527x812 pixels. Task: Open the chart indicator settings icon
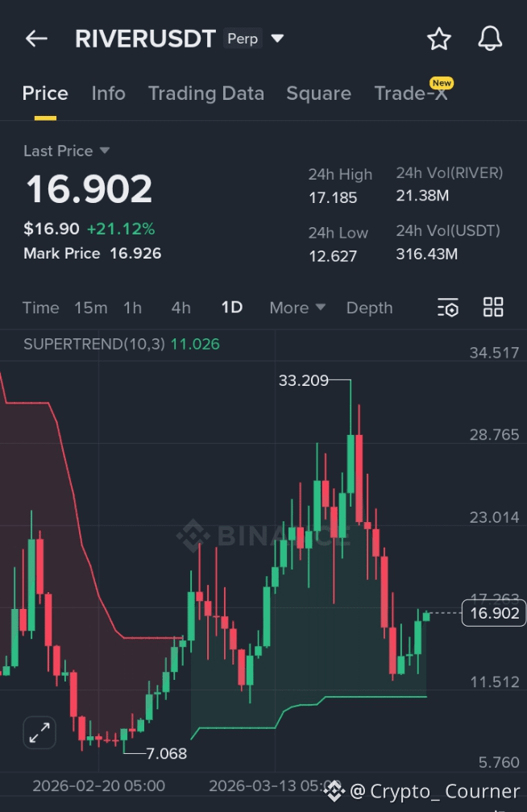coord(448,307)
